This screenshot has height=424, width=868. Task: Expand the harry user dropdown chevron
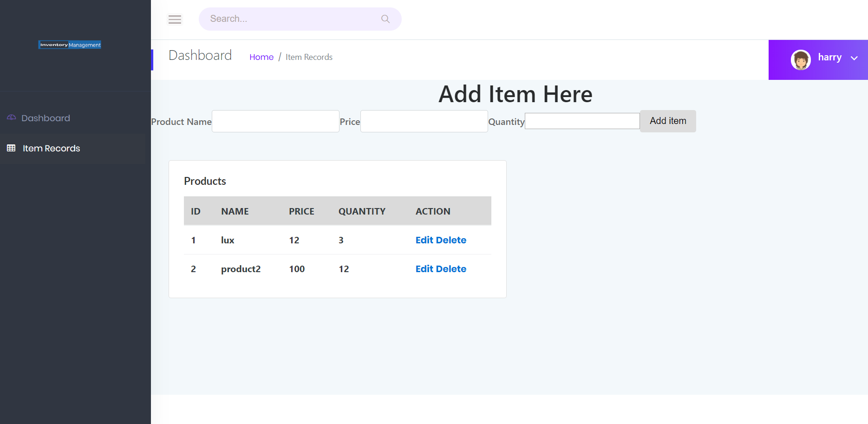854,58
